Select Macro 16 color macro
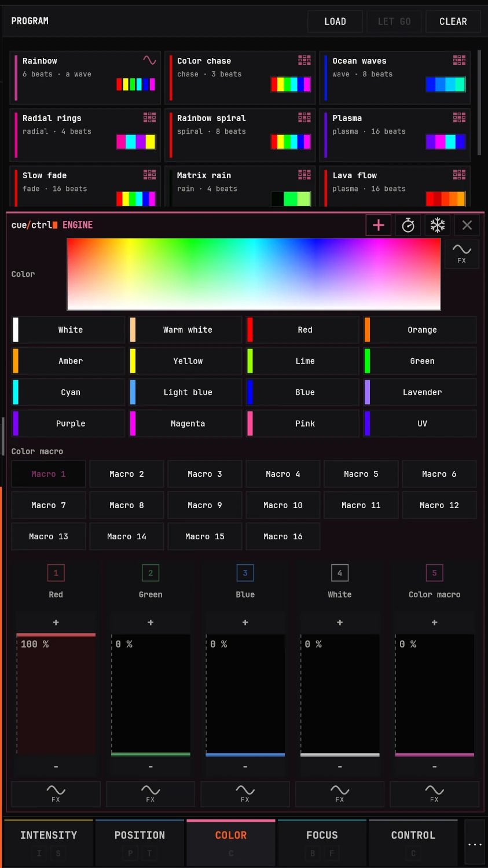 pyautogui.click(x=283, y=536)
